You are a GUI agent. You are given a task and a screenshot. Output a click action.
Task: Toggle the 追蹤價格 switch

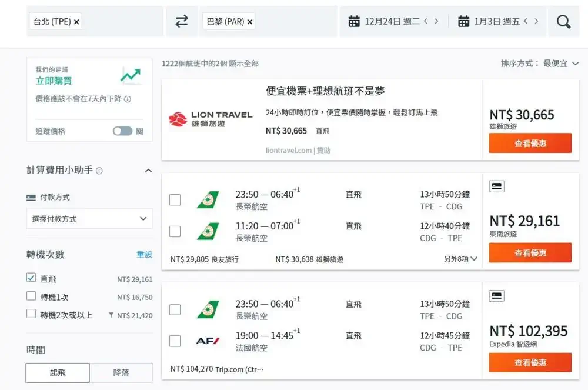pyautogui.click(x=123, y=131)
